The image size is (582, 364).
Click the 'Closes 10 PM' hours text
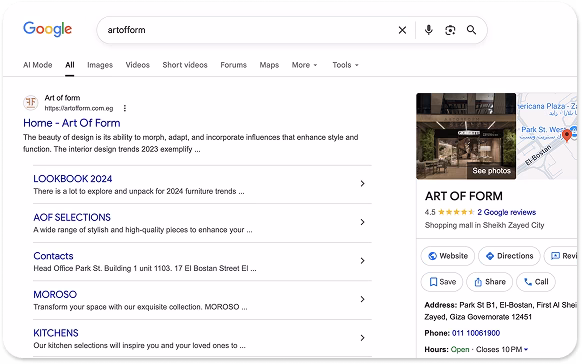tap(499, 350)
